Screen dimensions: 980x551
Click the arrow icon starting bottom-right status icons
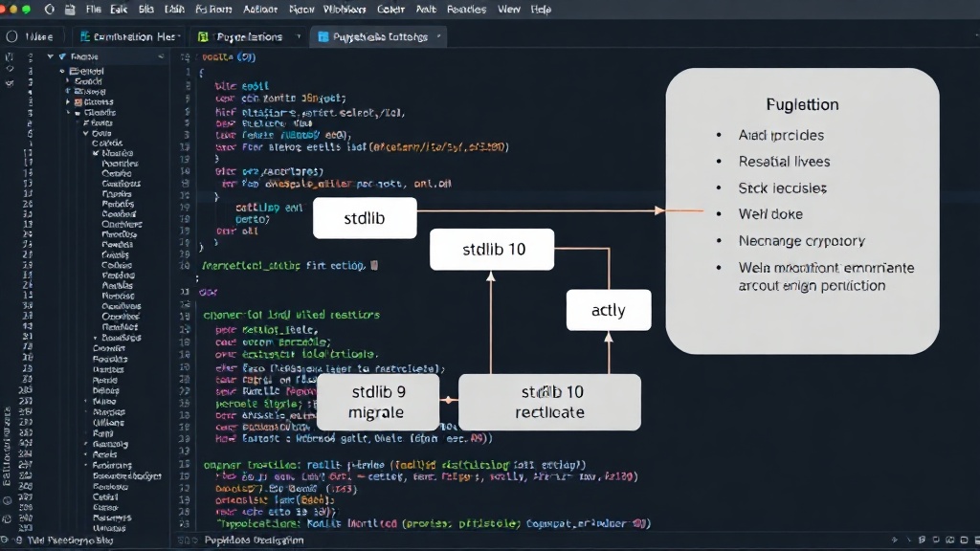tap(895, 540)
